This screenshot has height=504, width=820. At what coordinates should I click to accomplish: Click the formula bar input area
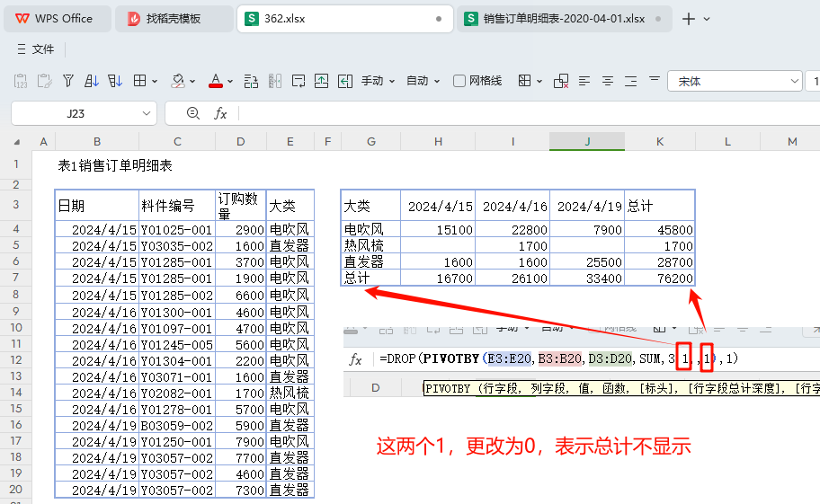(x=528, y=113)
